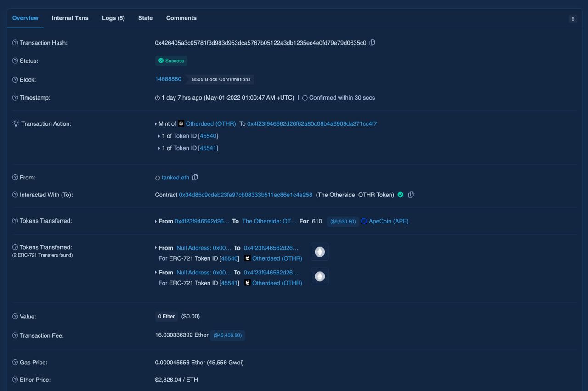
Task: Click help icon beside Timestamp
Action: click(15, 98)
